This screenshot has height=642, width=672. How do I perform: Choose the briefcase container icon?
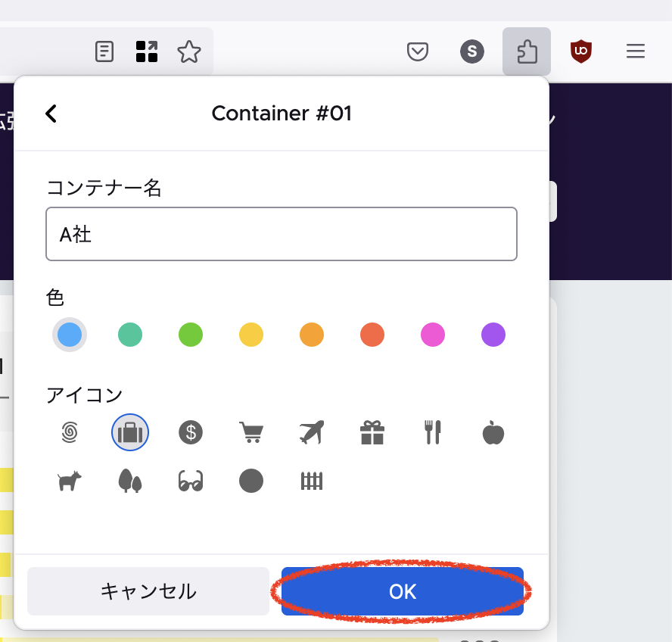[130, 433]
